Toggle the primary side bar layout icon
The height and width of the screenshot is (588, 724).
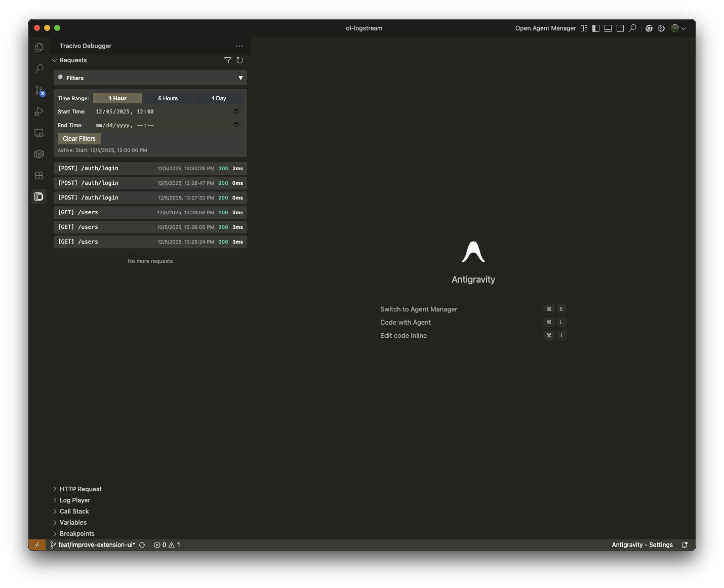tap(596, 28)
